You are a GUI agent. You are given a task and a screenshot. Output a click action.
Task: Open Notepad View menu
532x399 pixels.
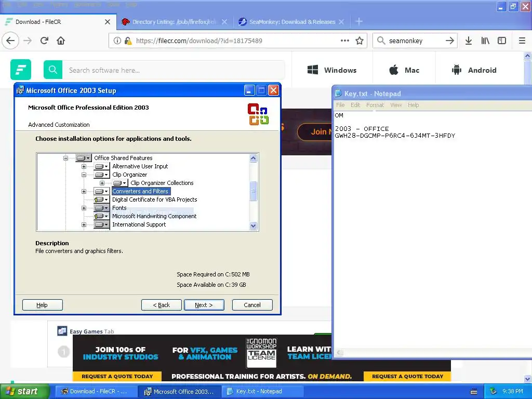[x=395, y=105]
